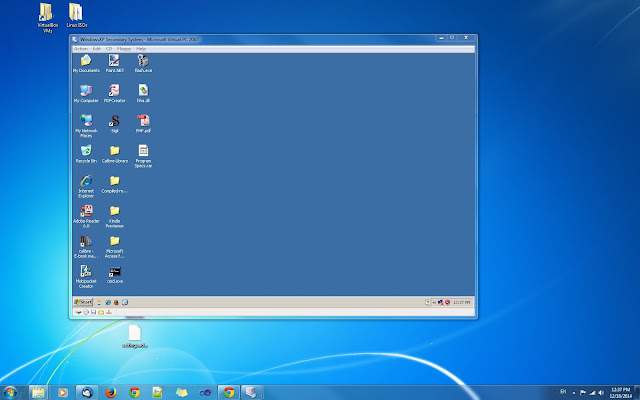Click the XP Start button
The width and height of the screenshot is (640, 400).
pyautogui.click(x=83, y=302)
